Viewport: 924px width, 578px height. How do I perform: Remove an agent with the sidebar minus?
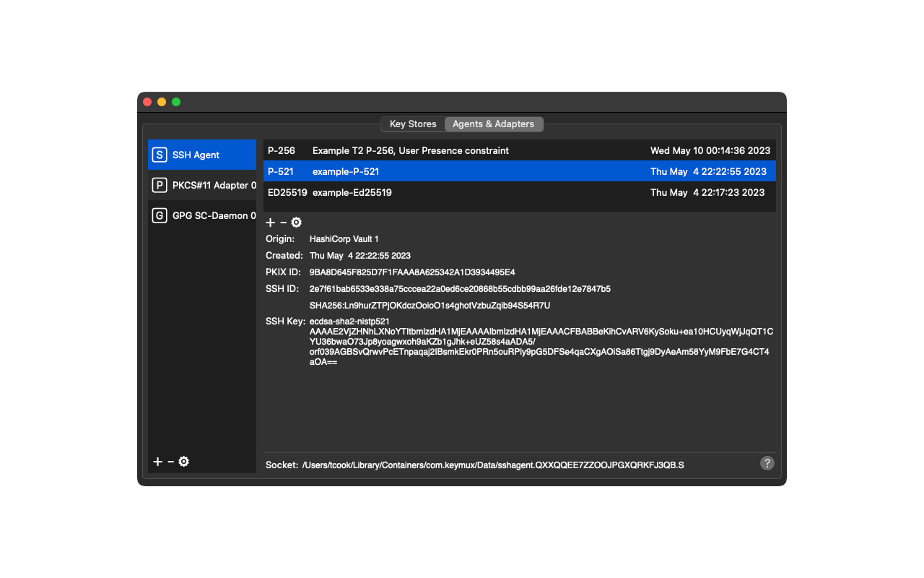click(170, 461)
